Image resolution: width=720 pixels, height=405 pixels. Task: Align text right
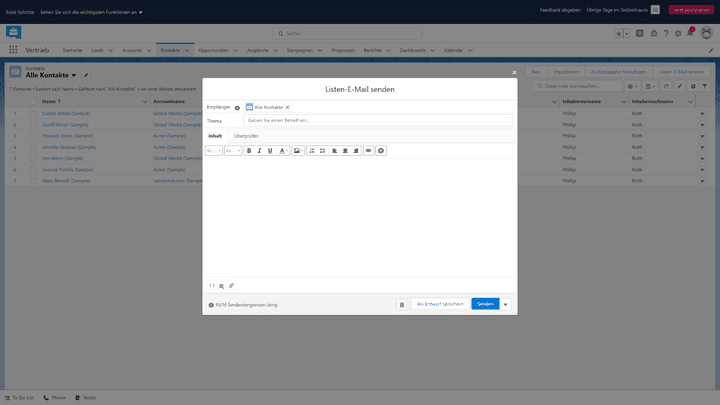coord(356,151)
